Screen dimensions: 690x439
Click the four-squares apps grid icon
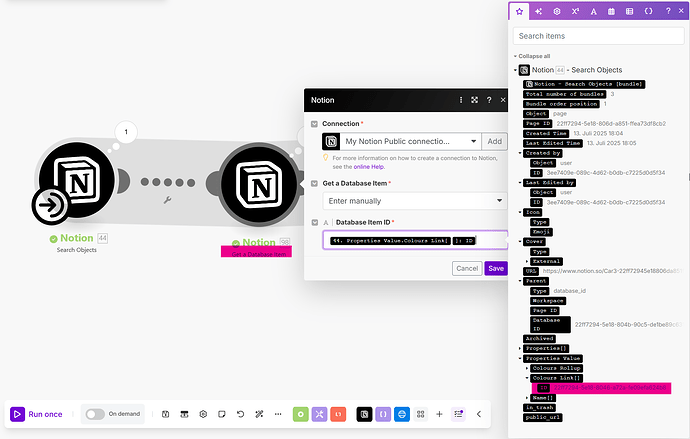tap(421, 414)
